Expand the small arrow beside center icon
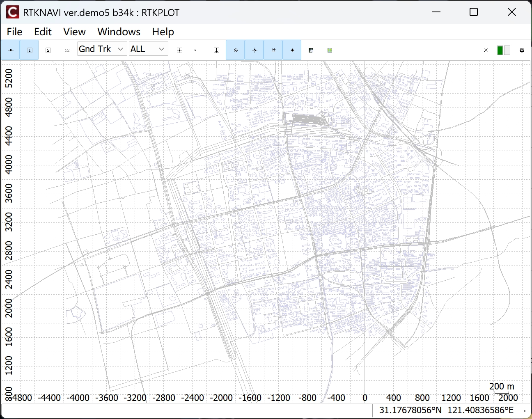Image resolution: width=532 pixels, height=419 pixels. 195,50
